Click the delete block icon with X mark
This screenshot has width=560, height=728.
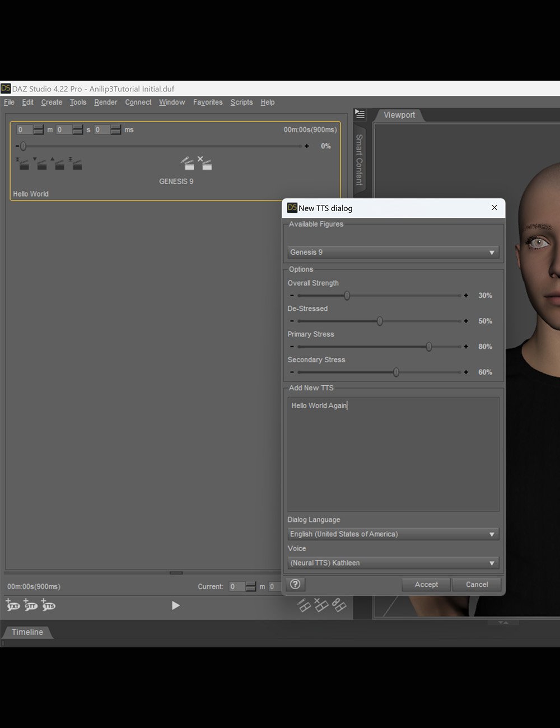pyautogui.click(x=321, y=605)
